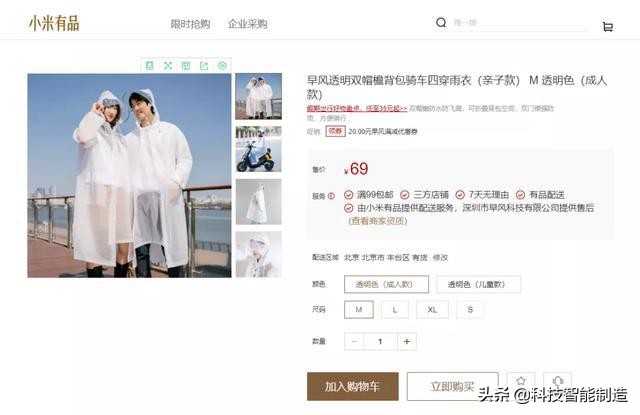Select 透明色（成人款）color option

(386, 284)
